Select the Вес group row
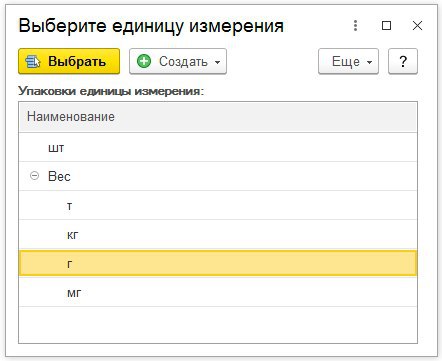442x361 pixels. point(218,176)
